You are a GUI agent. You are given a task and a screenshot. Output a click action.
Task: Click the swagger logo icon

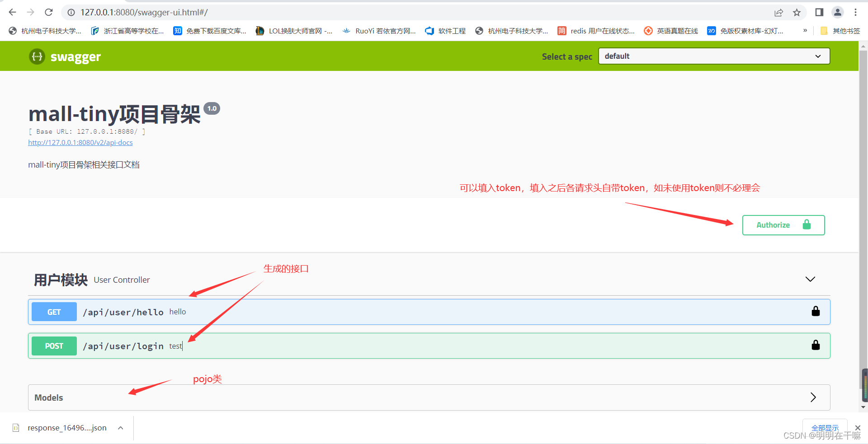37,56
